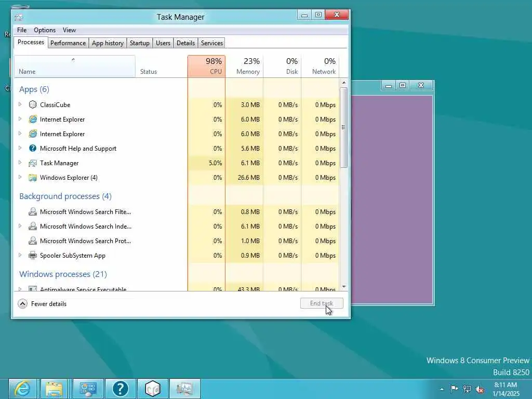532x399 pixels.
Task: Expand the Spooler SubSystem App row
Action: coord(20,255)
